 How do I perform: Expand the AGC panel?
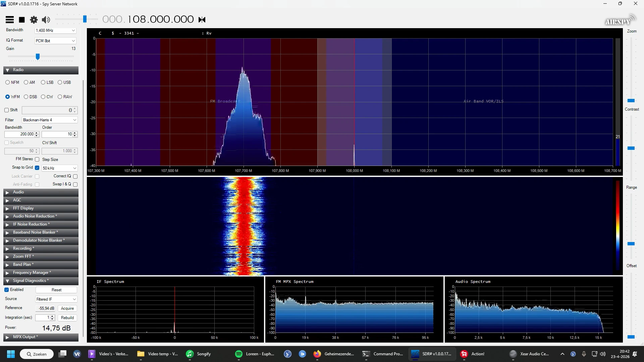pos(7,200)
